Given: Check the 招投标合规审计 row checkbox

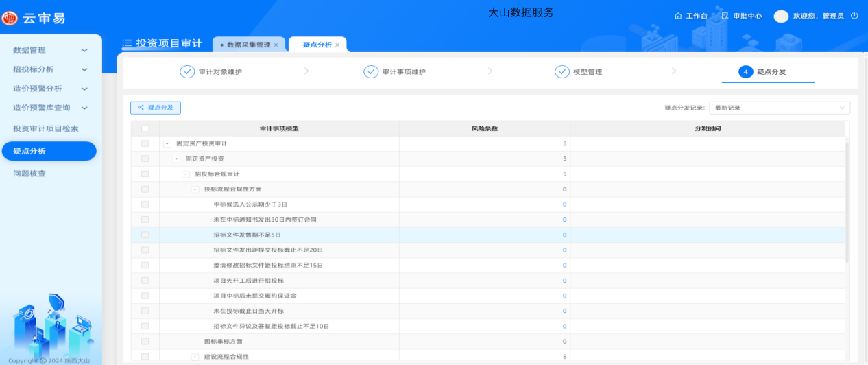Looking at the screenshot, I should pos(145,174).
